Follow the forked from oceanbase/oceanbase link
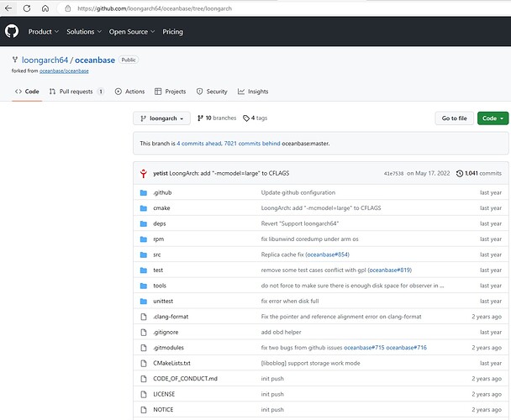The image size is (511, 420). pyautogui.click(x=64, y=71)
